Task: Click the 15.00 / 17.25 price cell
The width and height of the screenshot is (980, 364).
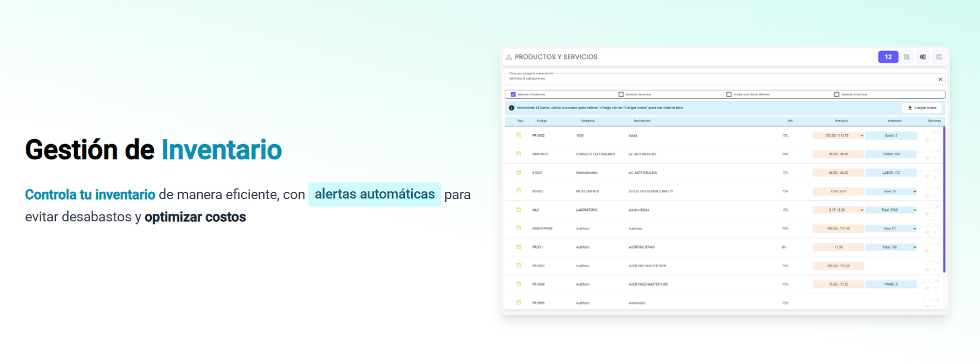Action: [839, 284]
